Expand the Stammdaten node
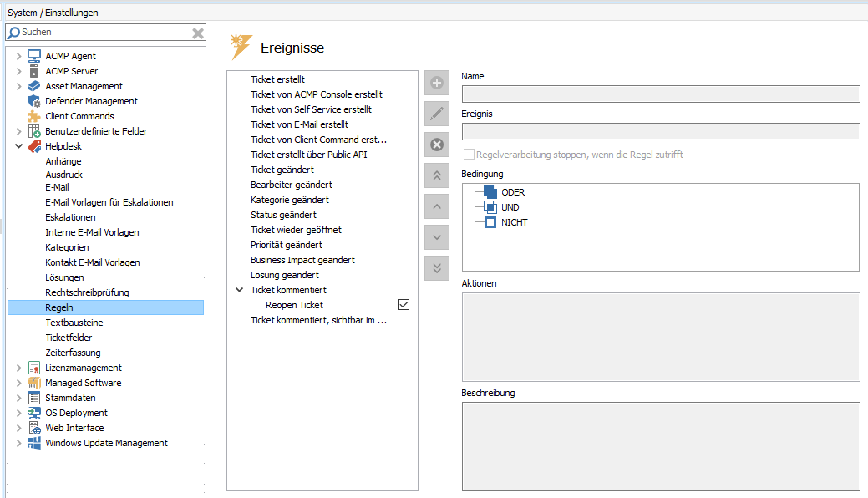Image resolution: width=868 pixels, height=498 pixels. point(19,398)
